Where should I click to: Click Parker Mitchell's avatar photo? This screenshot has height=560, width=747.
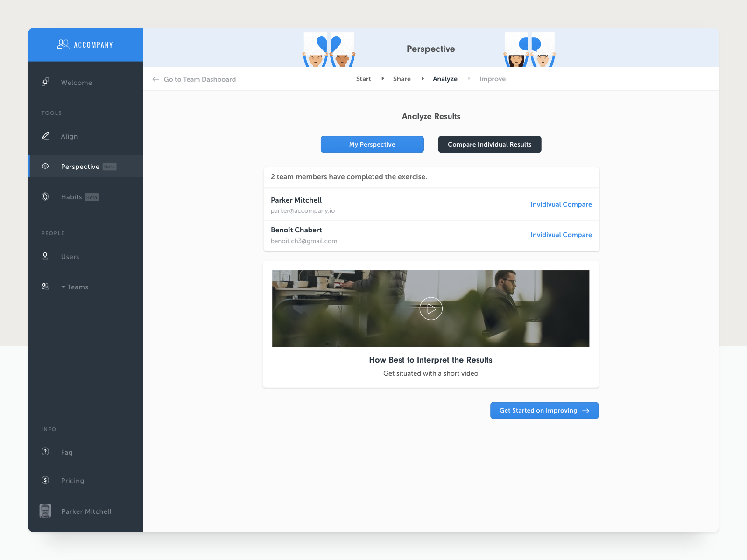click(x=45, y=511)
